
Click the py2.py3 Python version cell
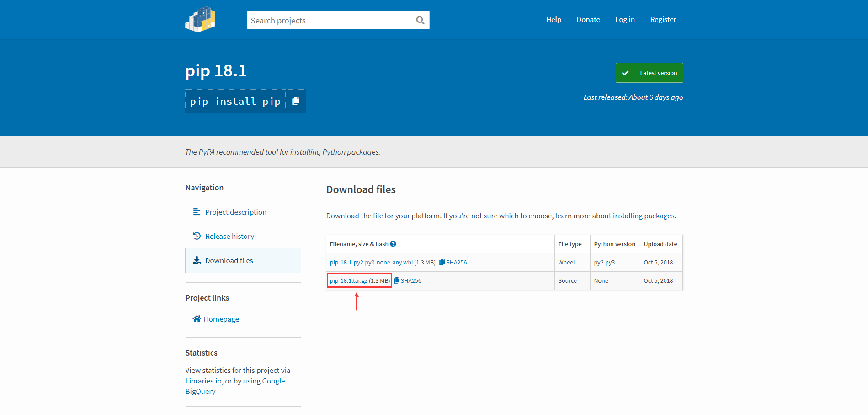pos(604,262)
